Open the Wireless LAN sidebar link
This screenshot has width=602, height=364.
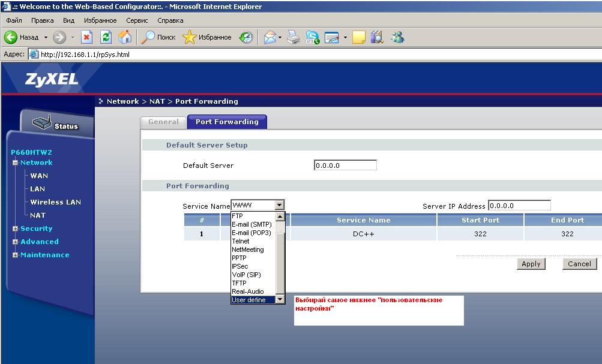[x=55, y=202]
